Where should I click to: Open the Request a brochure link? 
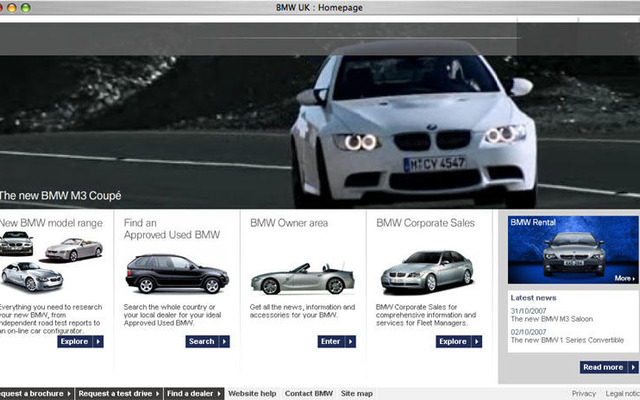coord(36,393)
